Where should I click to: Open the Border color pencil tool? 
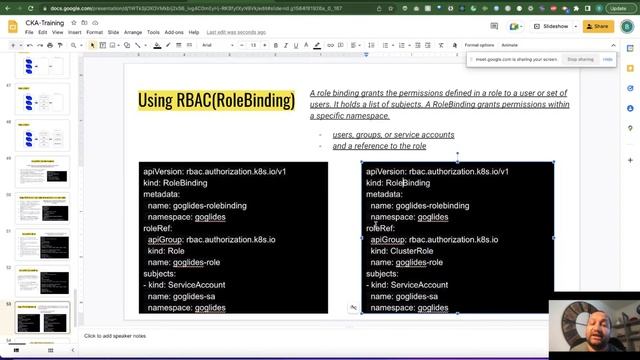tap(168, 45)
